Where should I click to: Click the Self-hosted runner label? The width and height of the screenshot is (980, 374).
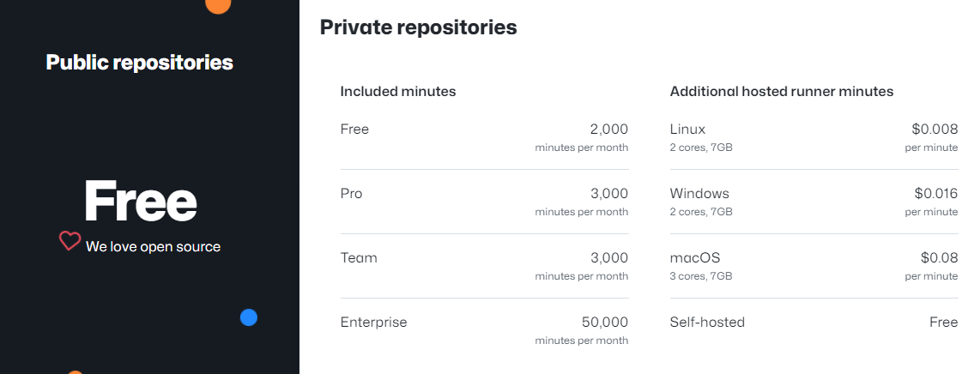(x=707, y=323)
